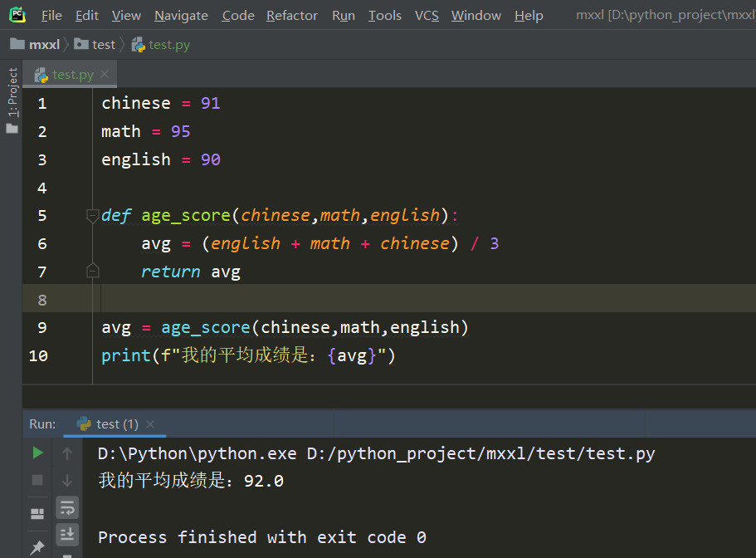756x558 pixels.
Task: Open the Edit menu
Action: click(x=87, y=16)
